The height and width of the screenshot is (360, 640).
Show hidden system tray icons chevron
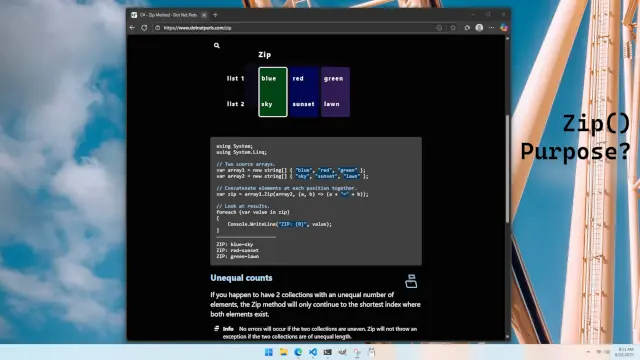588,352
